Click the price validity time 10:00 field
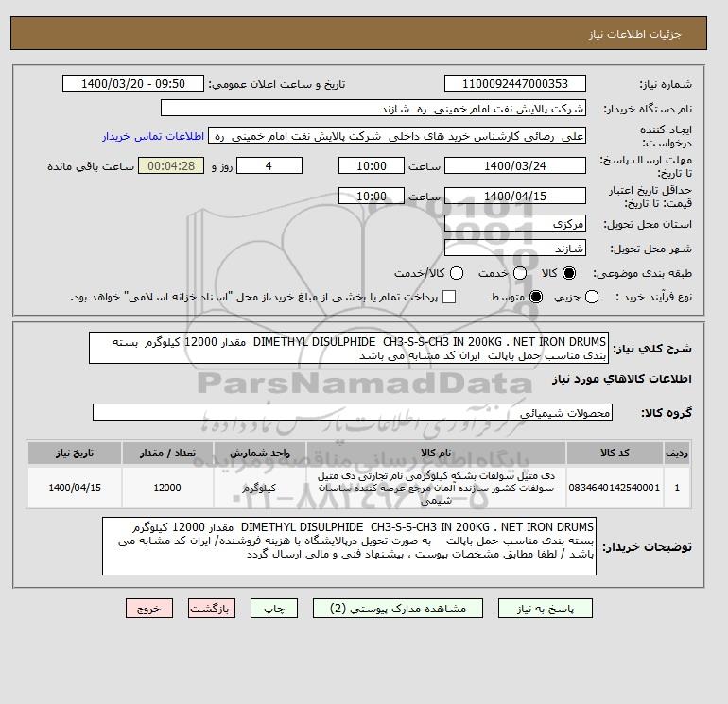Viewport: 728px width, 704px height. (x=372, y=196)
